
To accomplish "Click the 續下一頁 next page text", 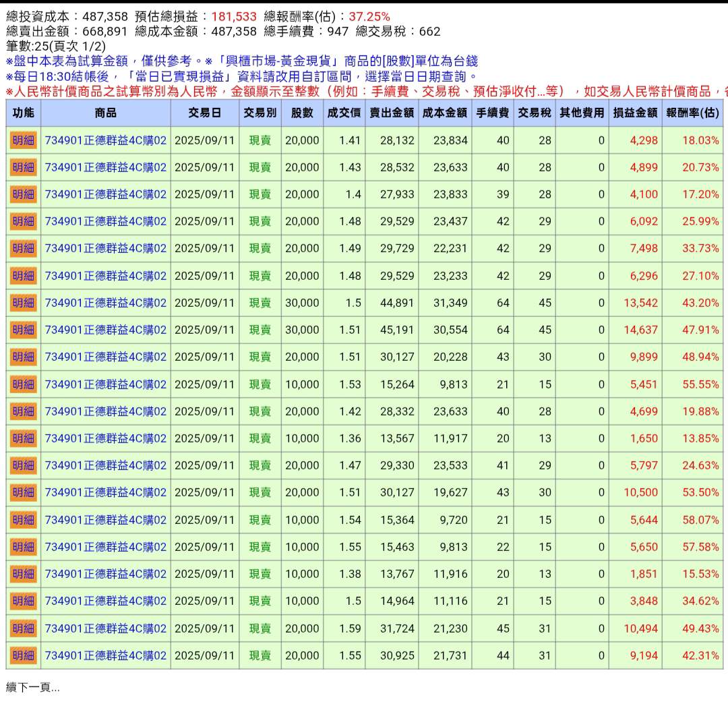I will click(x=32, y=688).
